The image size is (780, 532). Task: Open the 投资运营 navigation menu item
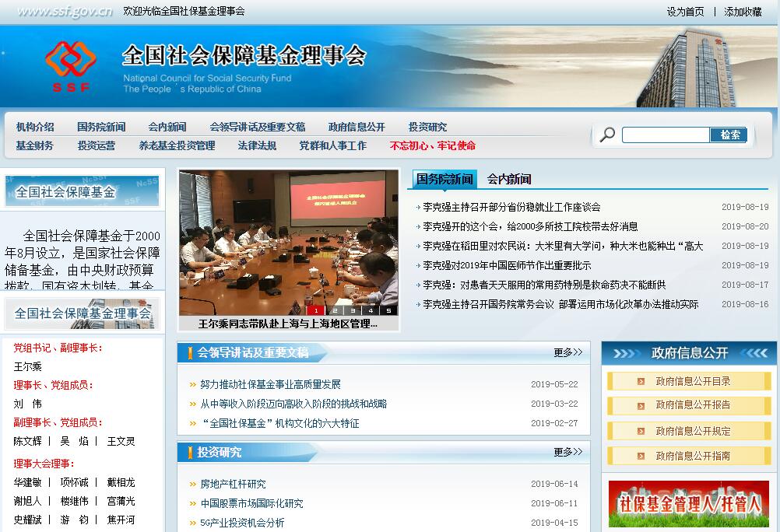[x=96, y=145]
